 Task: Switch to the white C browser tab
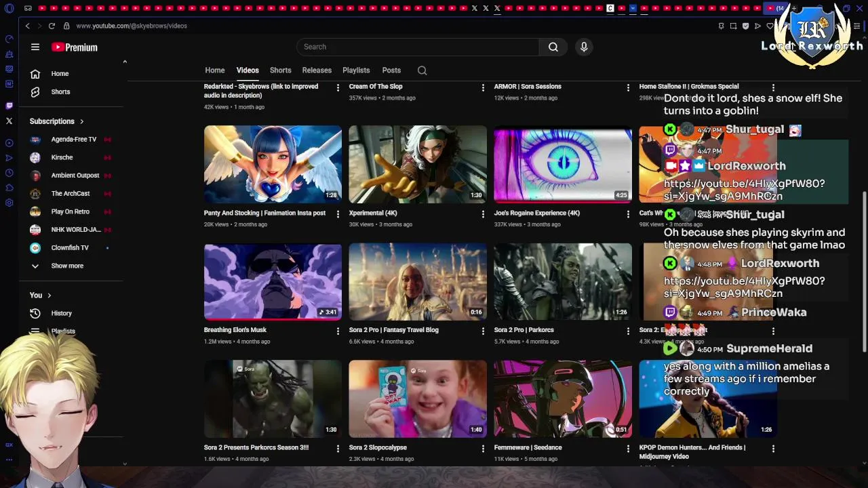click(x=610, y=8)
